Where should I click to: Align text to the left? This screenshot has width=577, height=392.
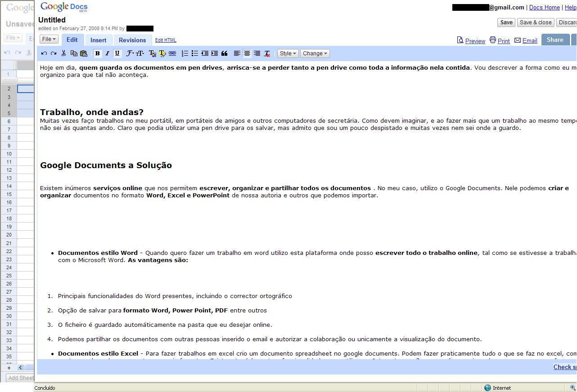coord(237,53)
